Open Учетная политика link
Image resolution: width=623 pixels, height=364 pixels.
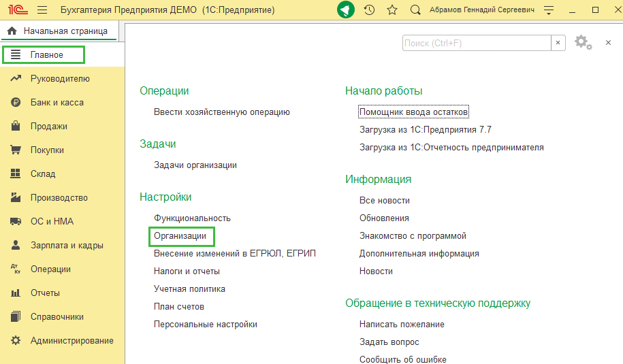click(x=189, y=288)
